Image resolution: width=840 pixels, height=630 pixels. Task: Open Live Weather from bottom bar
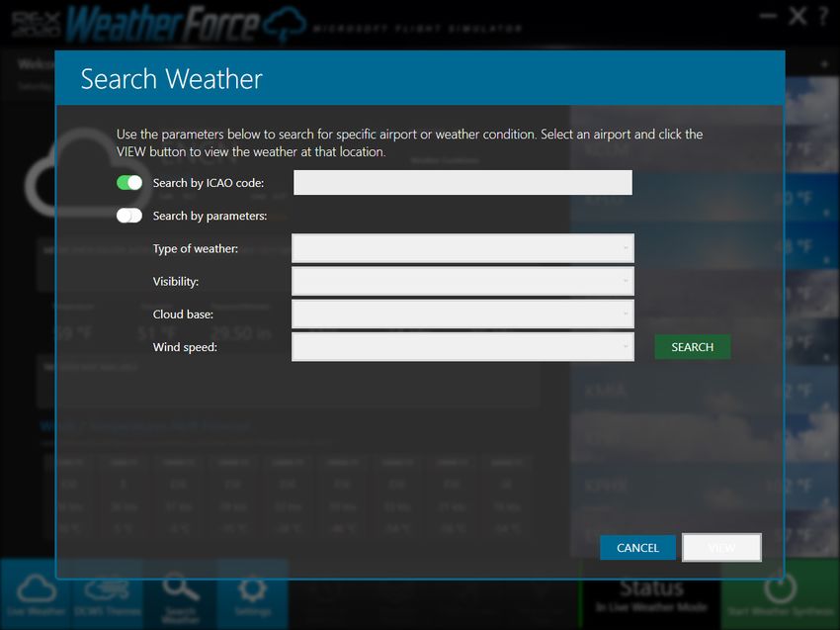(x=36, y=594)
